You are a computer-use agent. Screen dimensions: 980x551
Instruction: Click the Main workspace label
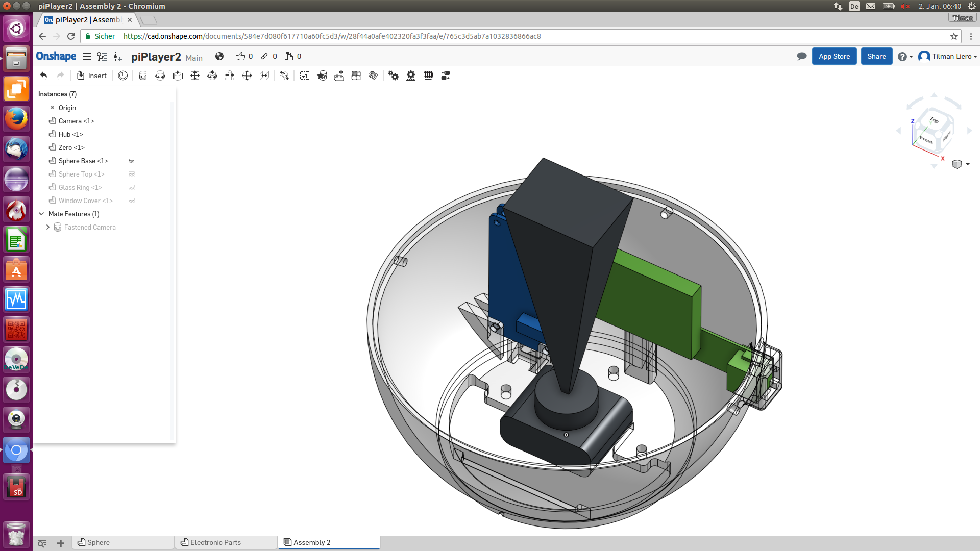pyautogui.click(x=194, y=58)
